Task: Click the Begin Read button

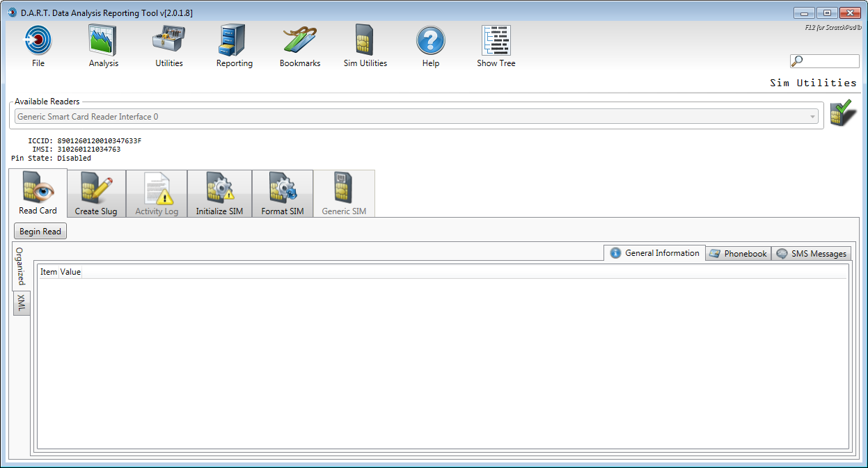Action: click(40, 232)
